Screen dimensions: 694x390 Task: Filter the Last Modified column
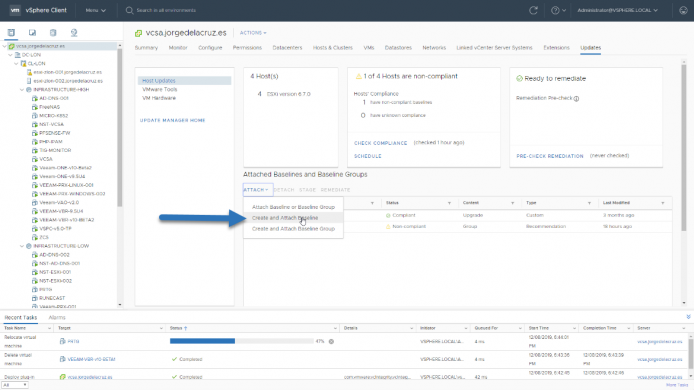click(663, 203)
